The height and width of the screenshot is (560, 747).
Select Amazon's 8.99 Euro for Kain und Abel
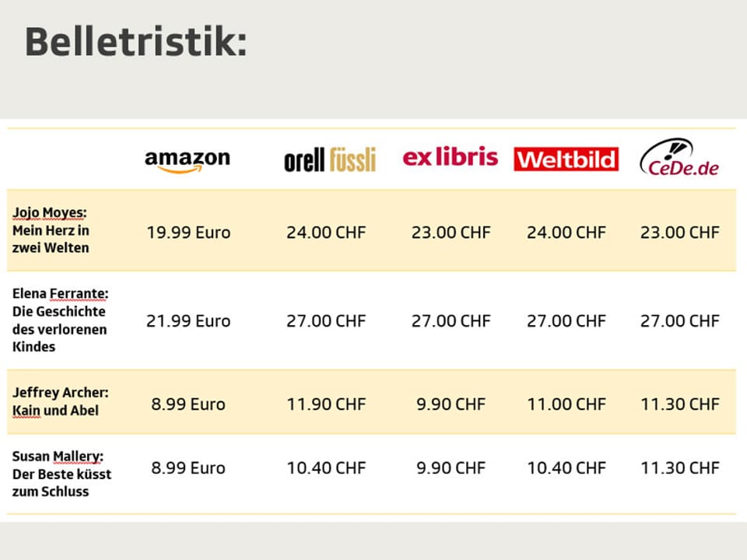[x=188, y=404]
